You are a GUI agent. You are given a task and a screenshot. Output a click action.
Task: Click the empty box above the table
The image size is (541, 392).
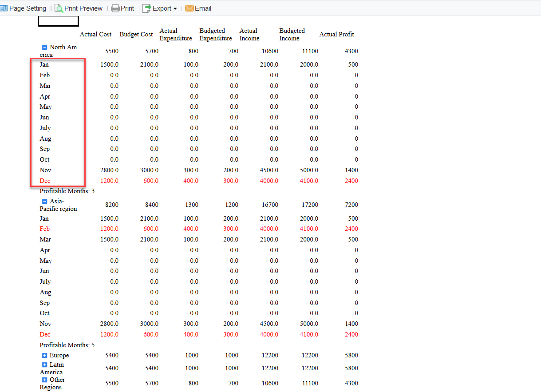coord(58,21)
